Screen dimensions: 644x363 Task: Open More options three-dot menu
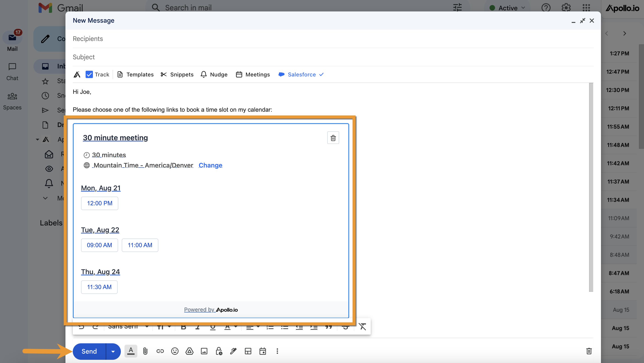pos(277,351)
